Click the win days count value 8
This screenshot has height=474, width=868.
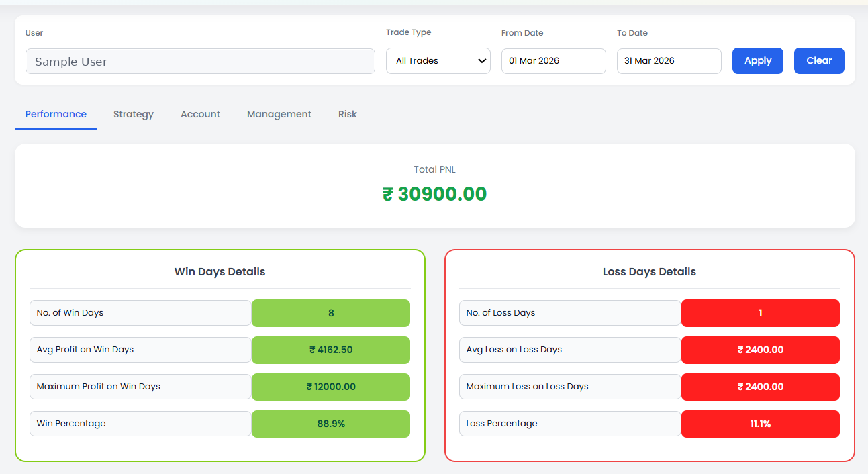coord(331,313)
